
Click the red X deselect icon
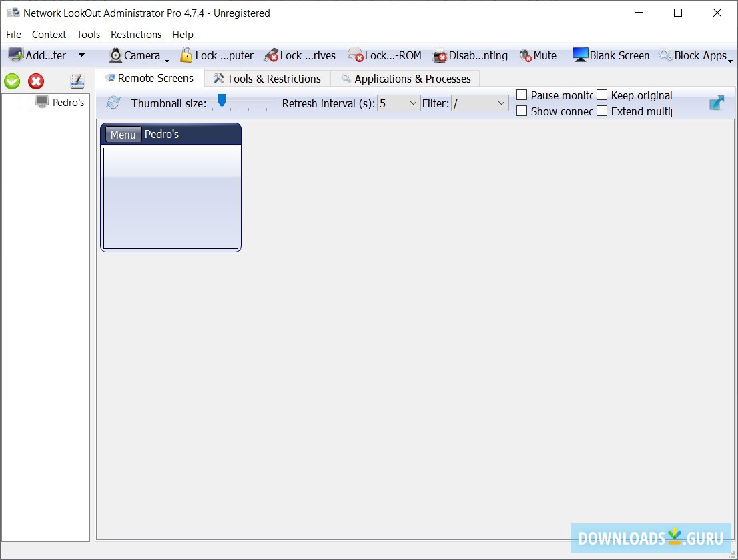(36, 81)
